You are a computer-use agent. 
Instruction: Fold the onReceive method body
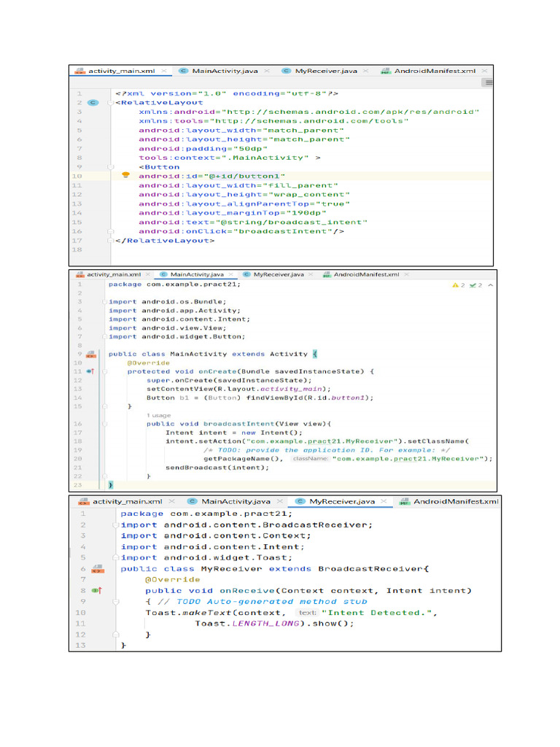pos(115,602)
